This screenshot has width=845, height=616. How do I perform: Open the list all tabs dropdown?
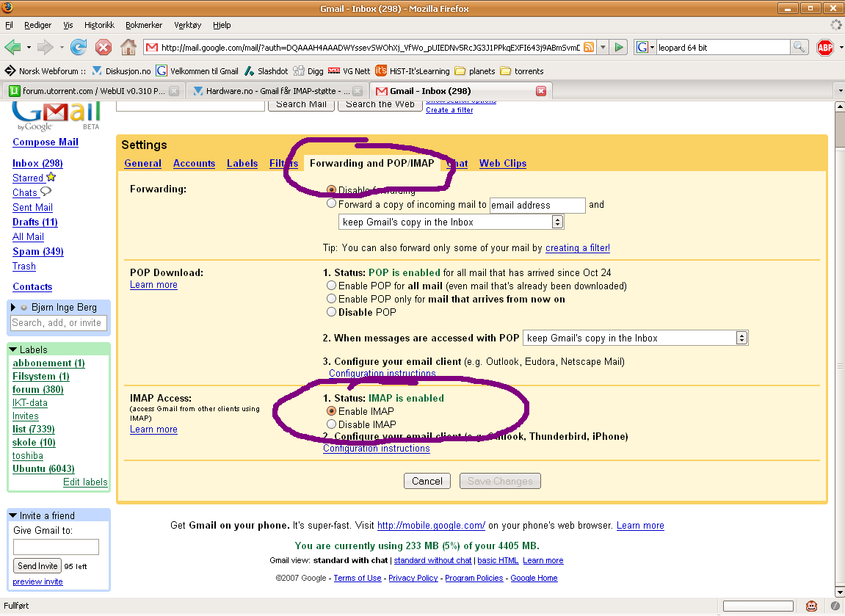pyautogui.click(x=840, y=91)
